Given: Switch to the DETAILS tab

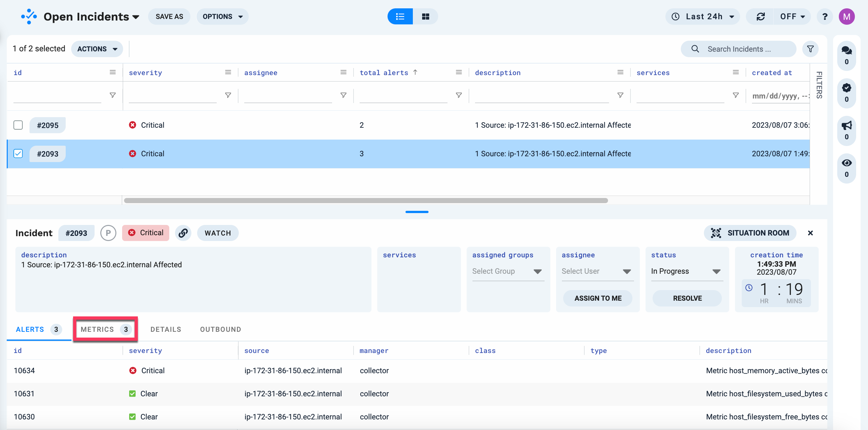Looking at the screenshot, I should [x=165, y=329].
